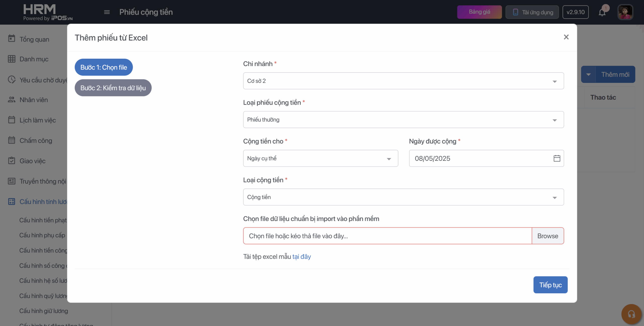Open the notification bell icon

coord(602,12)
